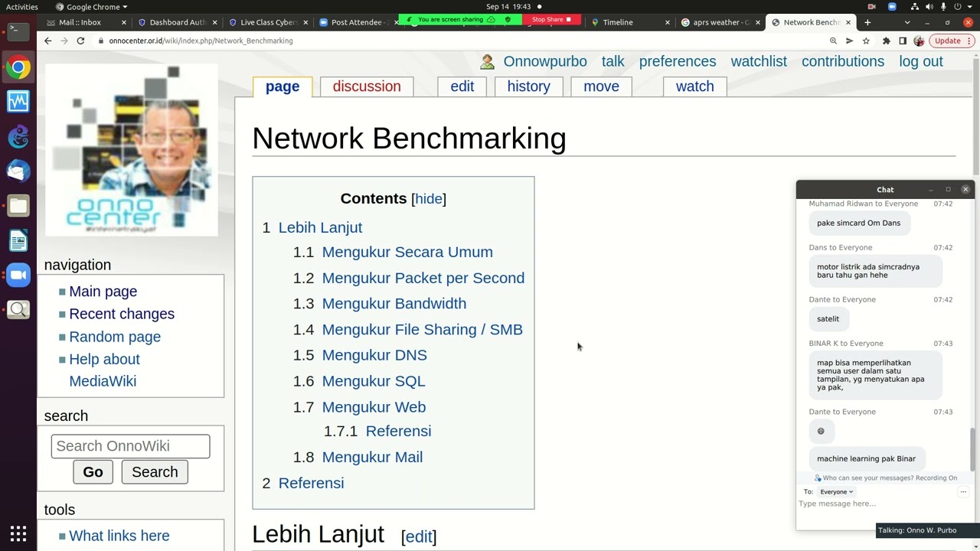This screenshot has width=980, height=551.
Task: Click the Search OnnoWiki input field
Action: pos(130,446)
